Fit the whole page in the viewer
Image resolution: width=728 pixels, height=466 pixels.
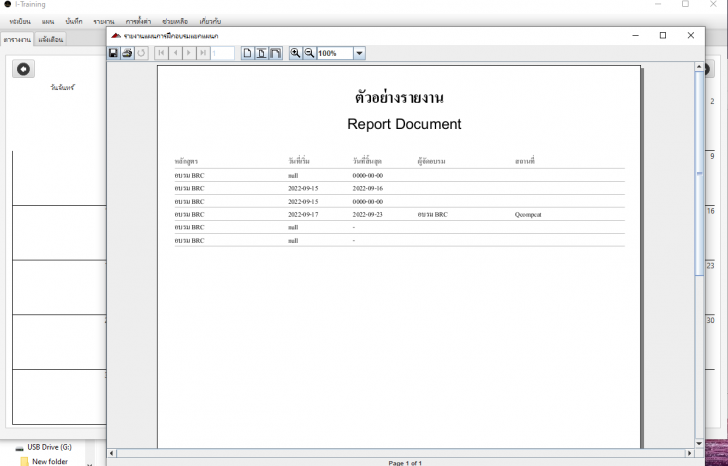pyautogui.click(x=261, y=53)
